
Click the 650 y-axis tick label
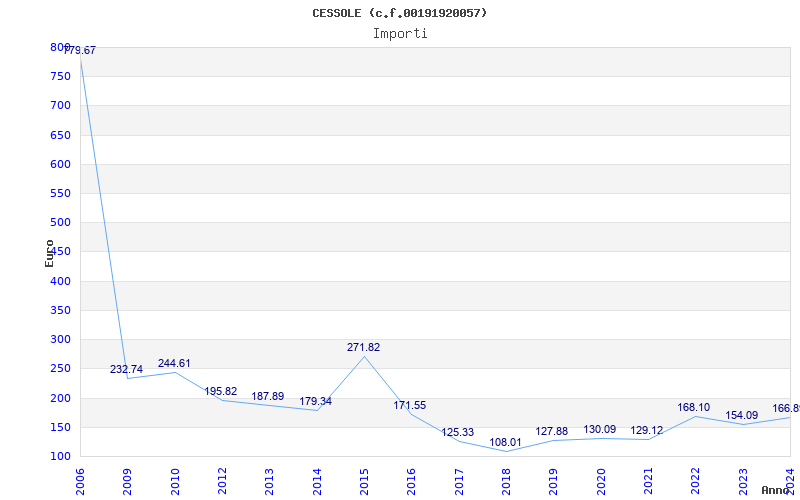pos(60,135)
